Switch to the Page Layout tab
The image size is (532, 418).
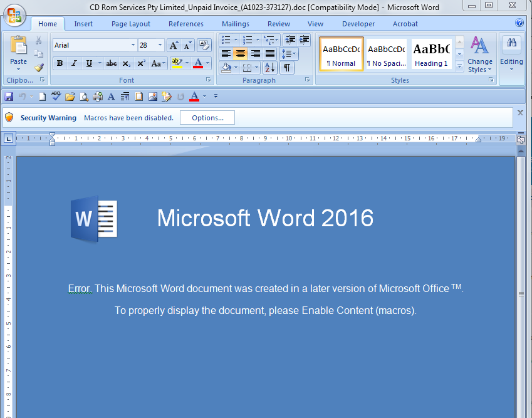click(131, 24)
